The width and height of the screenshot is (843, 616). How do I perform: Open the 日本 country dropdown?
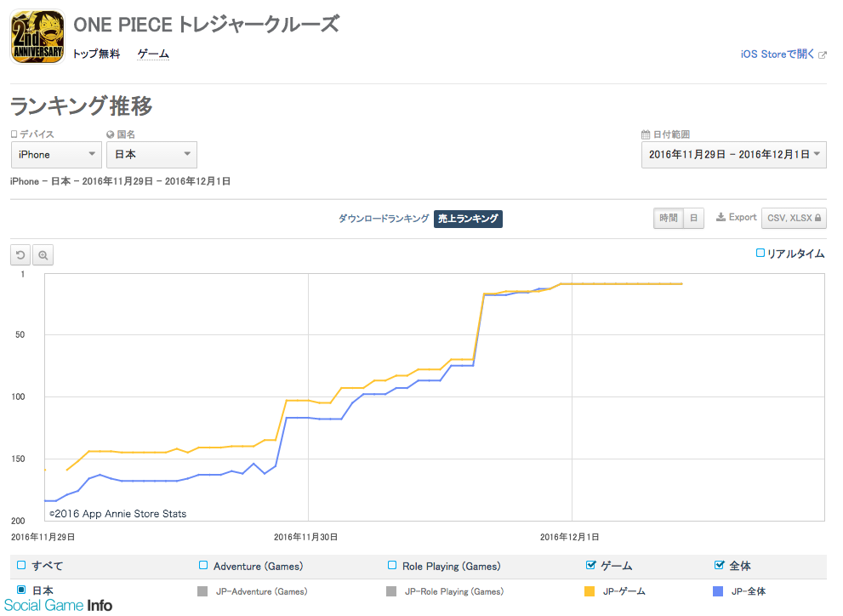(151, 155)
